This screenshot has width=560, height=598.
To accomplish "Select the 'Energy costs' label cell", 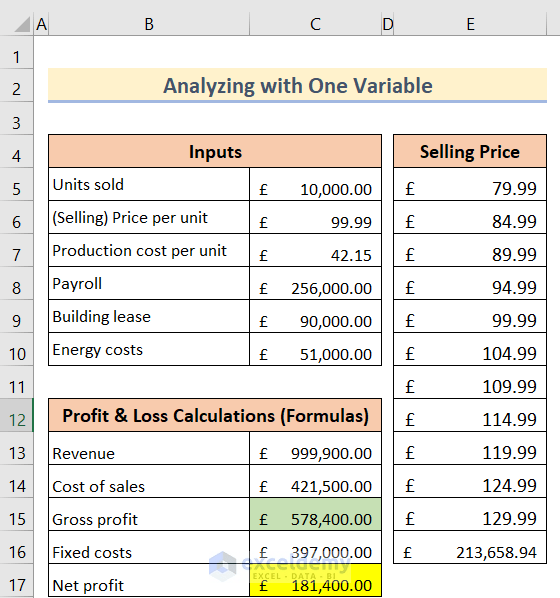I will [149, 349].
